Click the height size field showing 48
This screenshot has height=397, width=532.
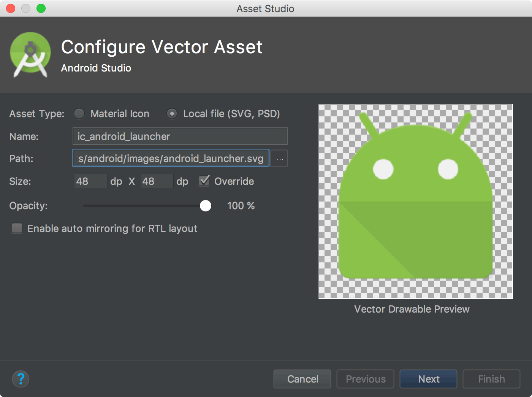click(x=157, y=181)
